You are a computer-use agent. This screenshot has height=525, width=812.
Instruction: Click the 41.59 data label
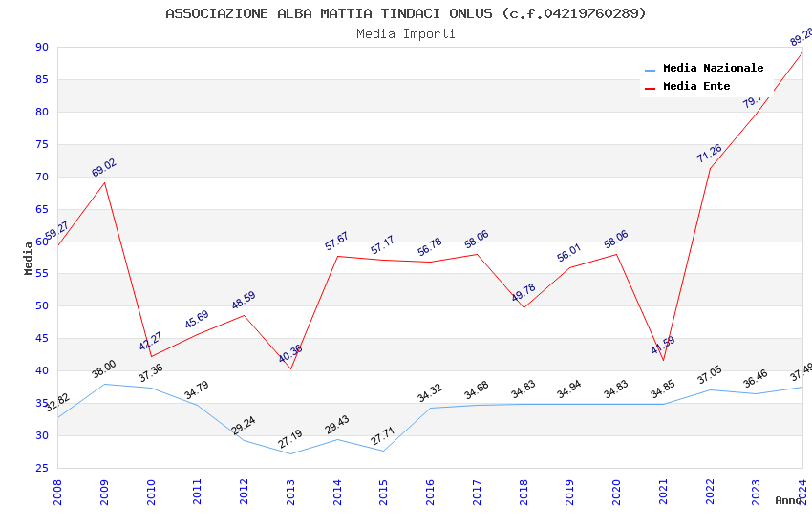click(663, 345)
